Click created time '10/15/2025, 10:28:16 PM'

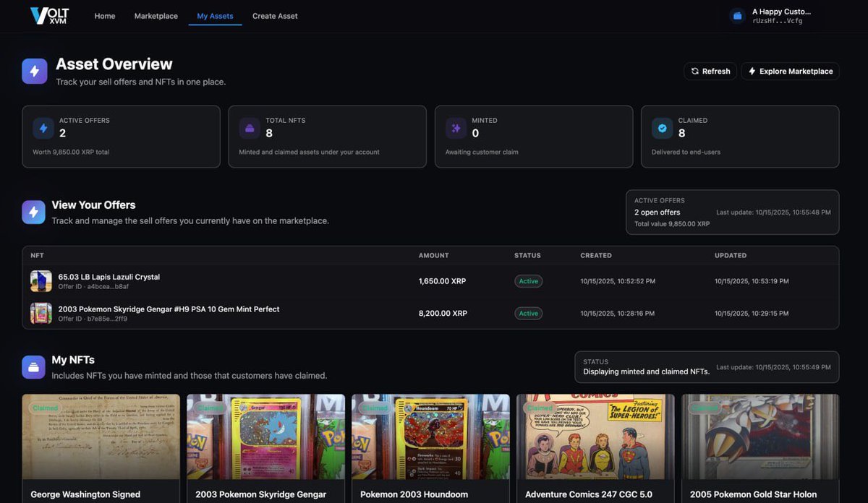[x=618, y=313]
